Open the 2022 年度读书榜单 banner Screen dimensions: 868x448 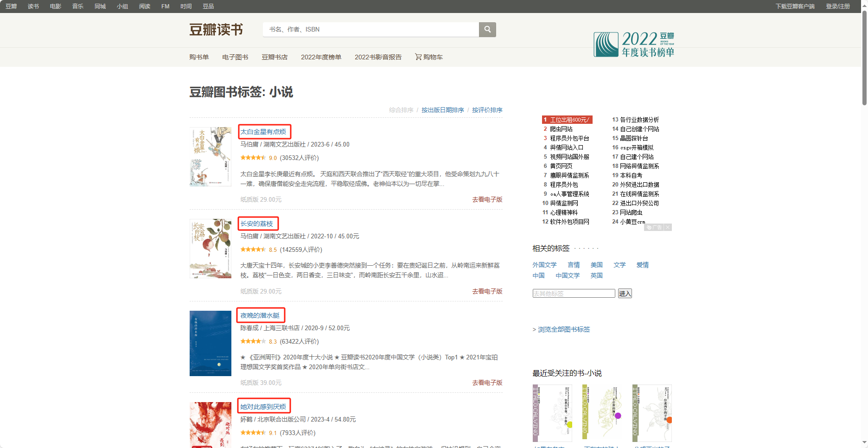tap(634, 44)
